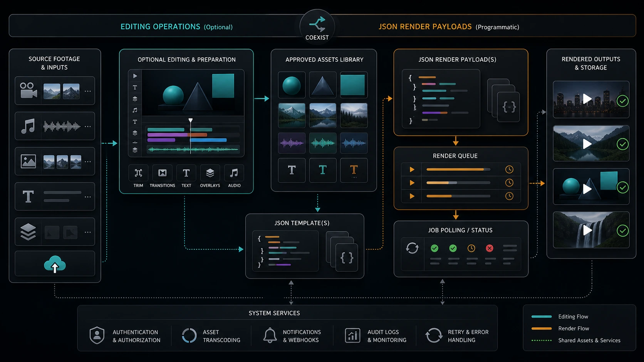
Task: Toggle the checkmark on 3D shapes output
Action: pyautogui.click(x=622, y=187)
